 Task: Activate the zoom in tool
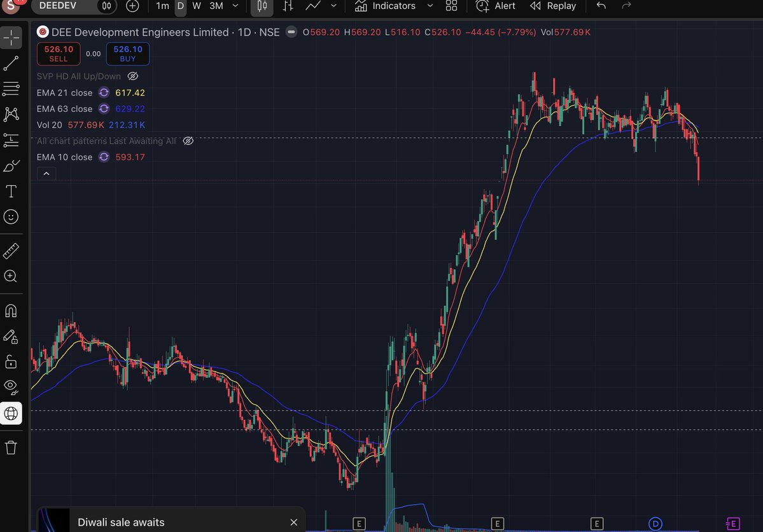click(11, 276)
